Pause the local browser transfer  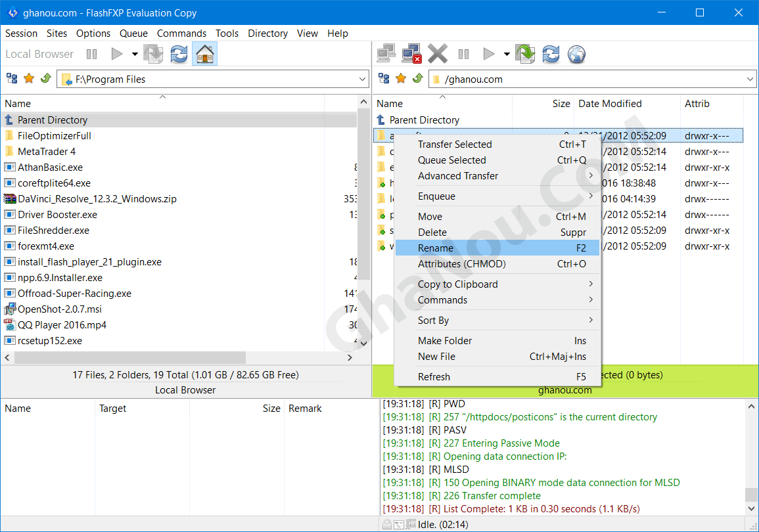(x=91, y=54)
